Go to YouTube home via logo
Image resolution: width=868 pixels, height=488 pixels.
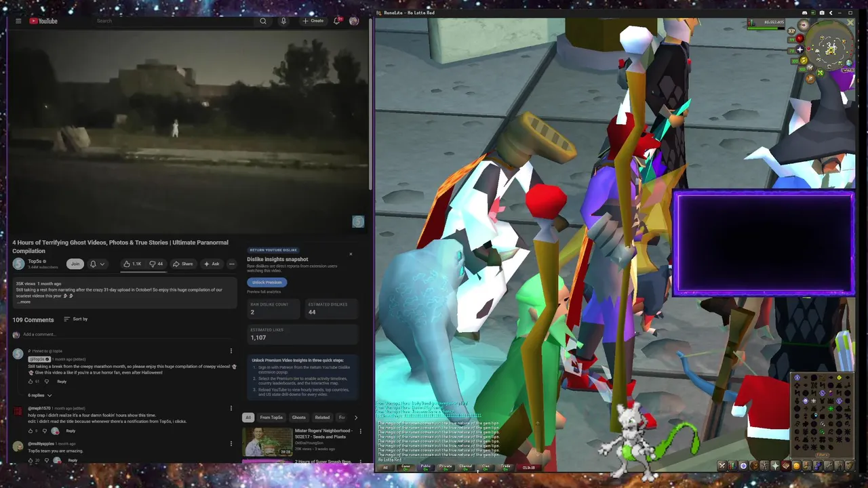tap(43, 21)
